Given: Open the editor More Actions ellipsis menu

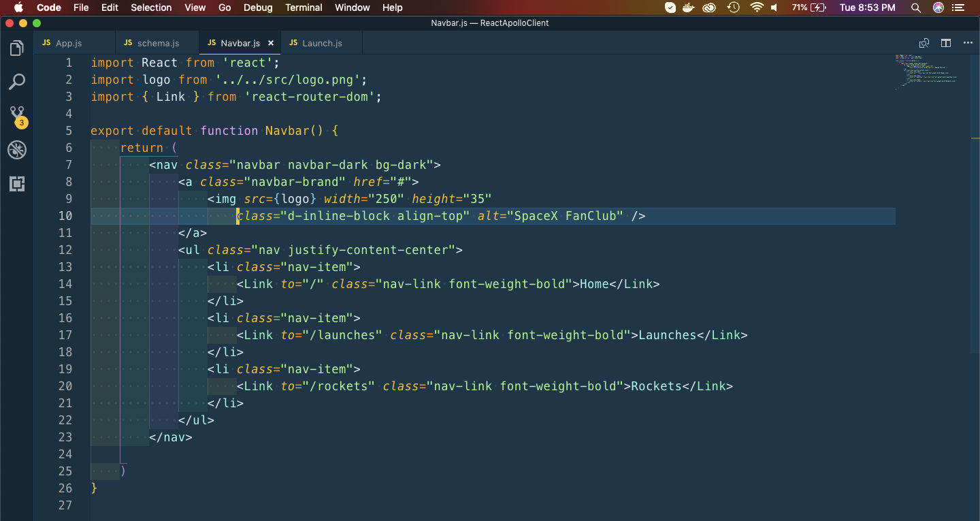Looking at the screenshot, I should (968, 43).
